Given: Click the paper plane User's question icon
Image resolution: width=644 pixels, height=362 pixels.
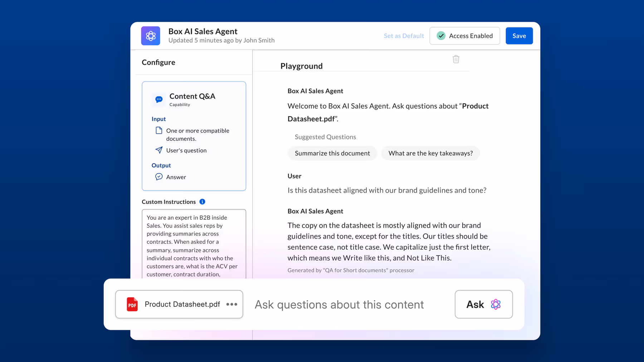Looking at the screenshot, I should 159,150.
